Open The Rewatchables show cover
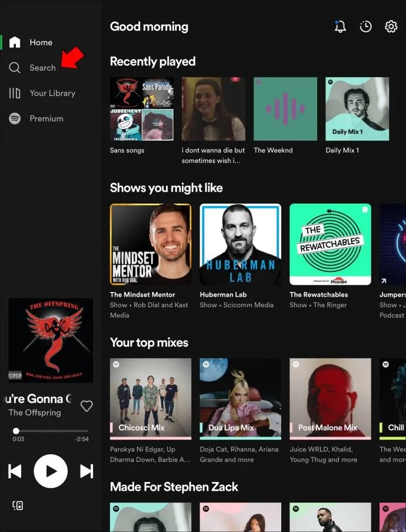406x532 pixels. (330, 244)
